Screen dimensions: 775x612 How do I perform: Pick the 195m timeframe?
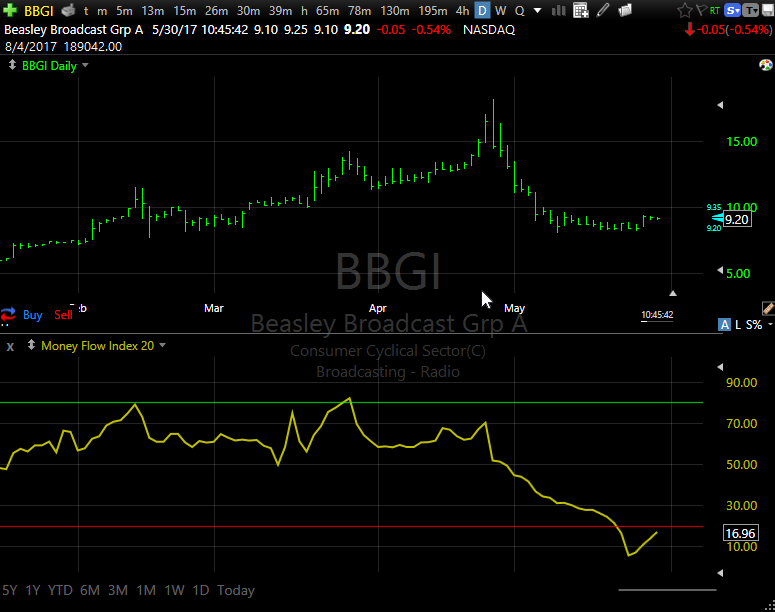(x=432, y=10)
